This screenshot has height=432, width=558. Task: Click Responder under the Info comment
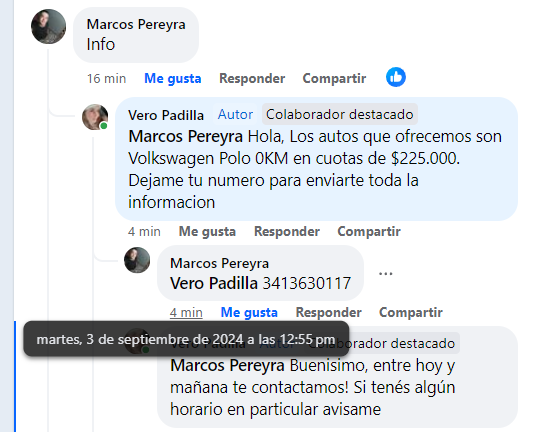coord(252,78)
